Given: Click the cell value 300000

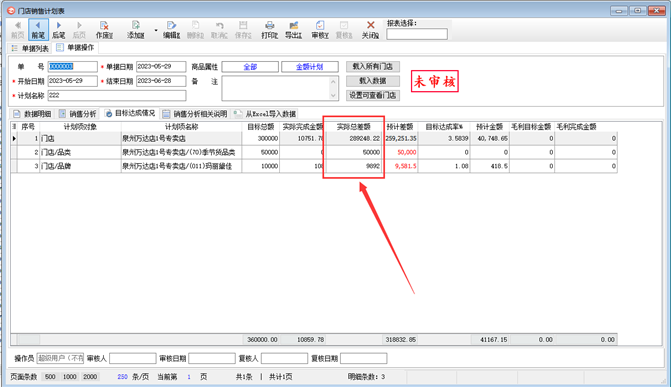Looking at the screenshot, I should [261, 138].
